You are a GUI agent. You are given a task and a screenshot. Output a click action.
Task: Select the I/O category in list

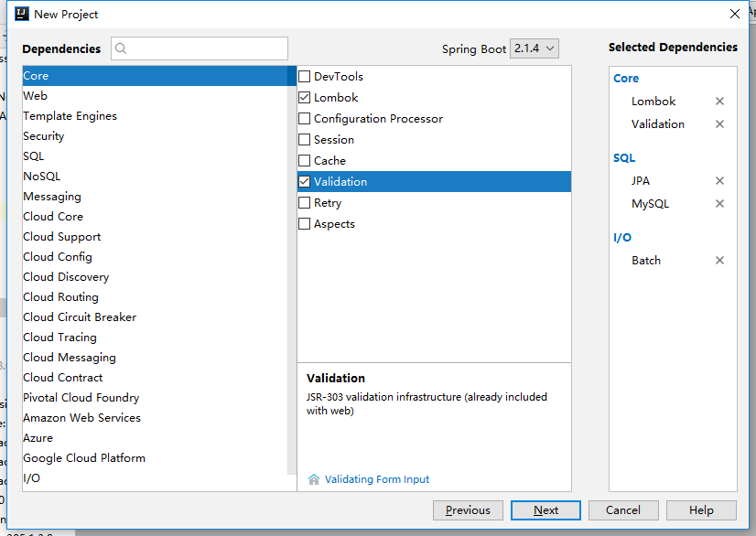(155, 478)
